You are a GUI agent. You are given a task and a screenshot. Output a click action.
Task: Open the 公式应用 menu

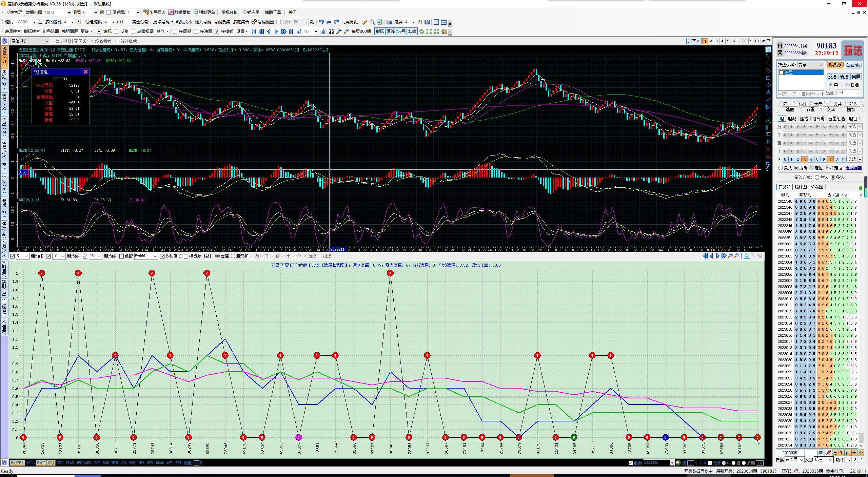click(x=251, y=12)
